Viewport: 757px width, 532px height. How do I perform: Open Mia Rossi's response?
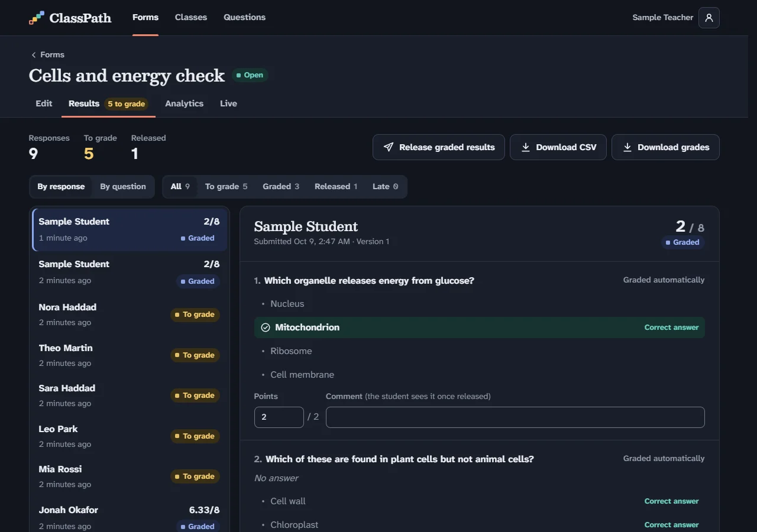coord(130,476)
